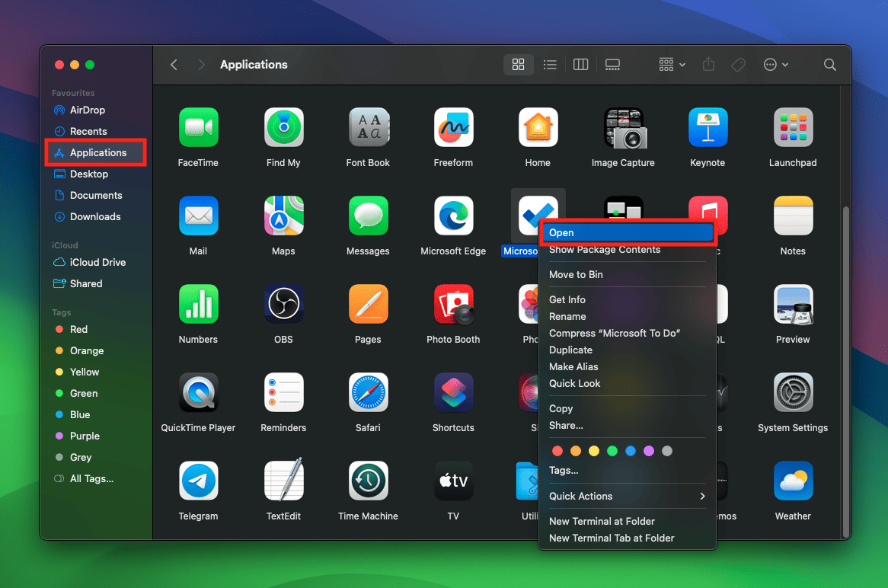Select the Keynote app icon
Image resolution: width=888 pixels, height=588 pixels.
coord(708,127)
